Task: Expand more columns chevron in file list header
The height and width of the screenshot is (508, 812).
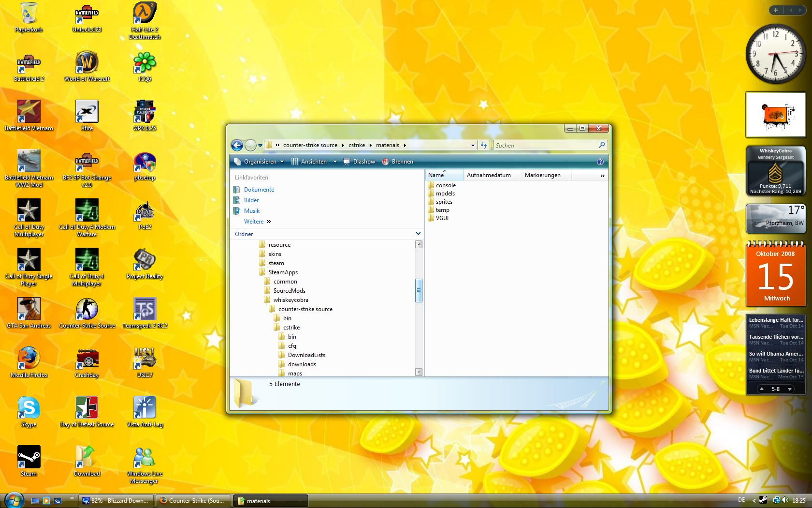Action: click(602, 176)
